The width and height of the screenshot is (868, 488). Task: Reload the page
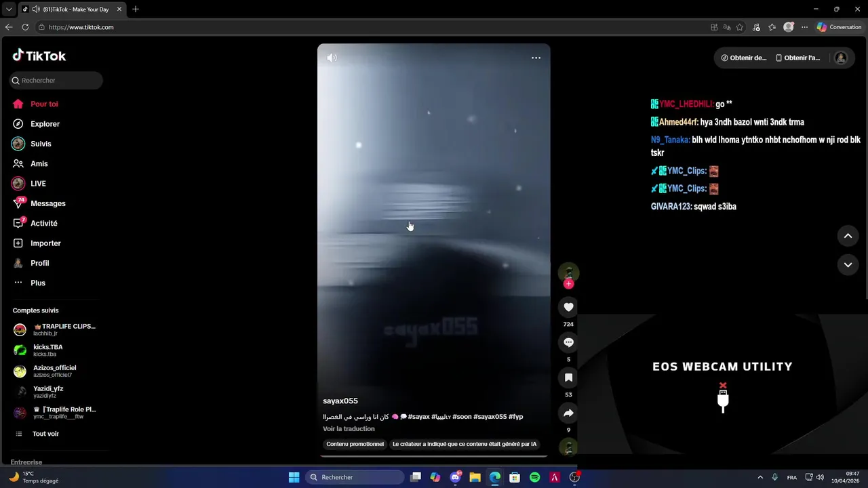tap(25, 27)
